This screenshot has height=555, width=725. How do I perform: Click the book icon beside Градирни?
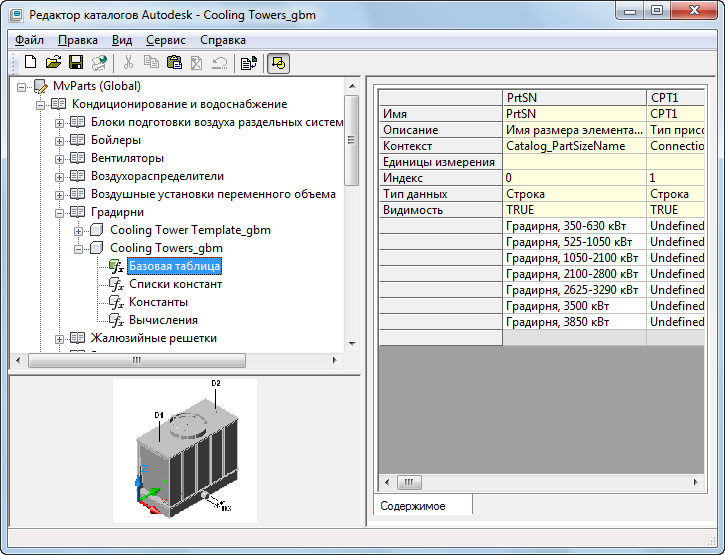77,212
